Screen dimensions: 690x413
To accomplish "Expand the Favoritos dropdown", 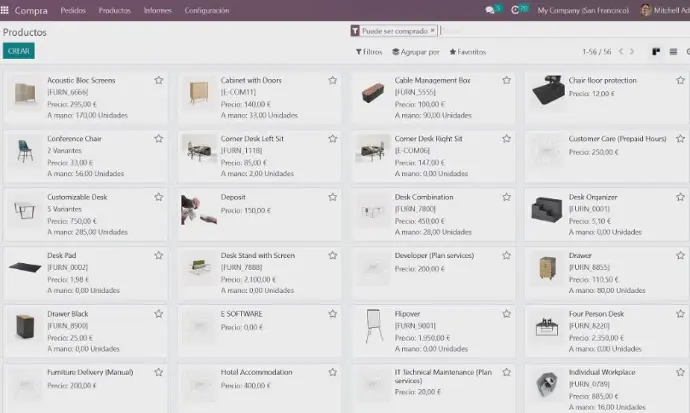I will (x=467, y=52).
